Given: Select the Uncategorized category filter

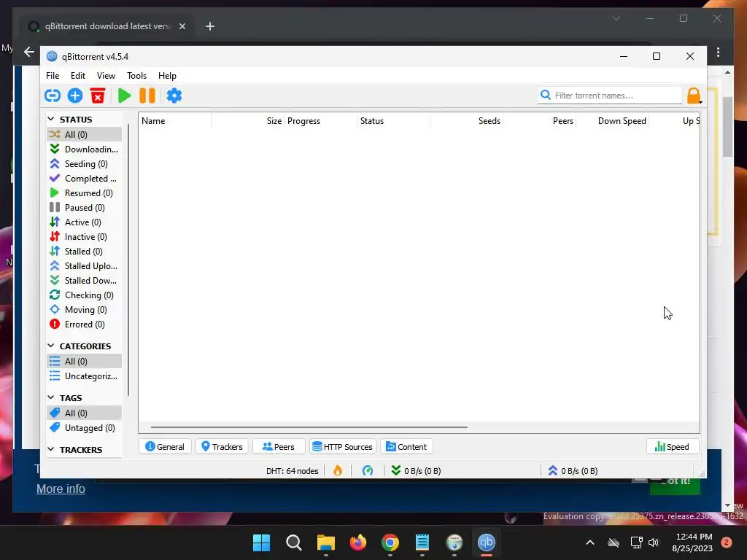Looking at the screenshot, I should (x=85, y=376).
